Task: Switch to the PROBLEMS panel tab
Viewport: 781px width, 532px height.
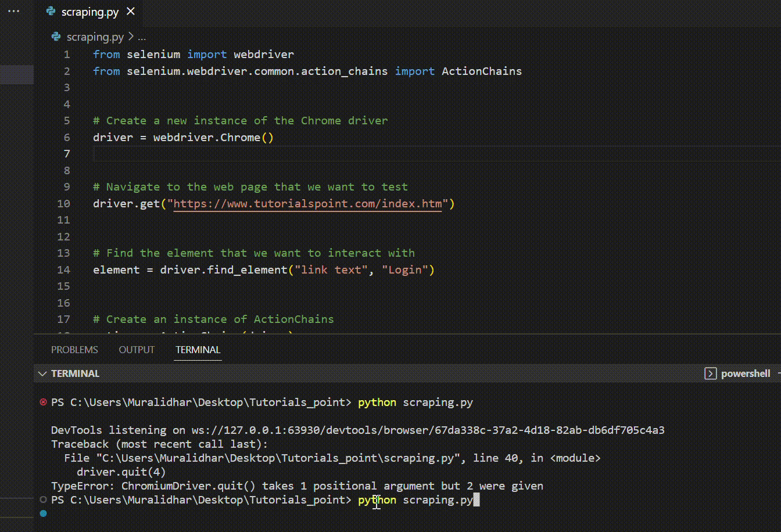Action: point(74,350)
